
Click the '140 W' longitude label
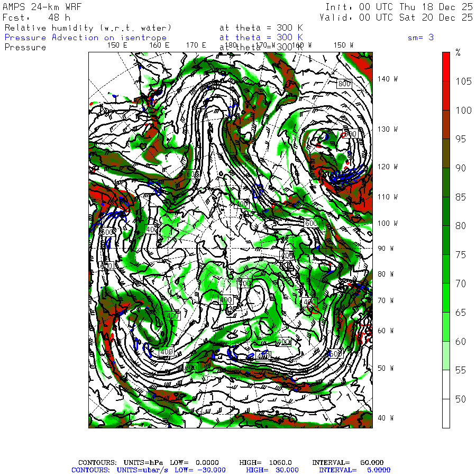tap(388, 79)
